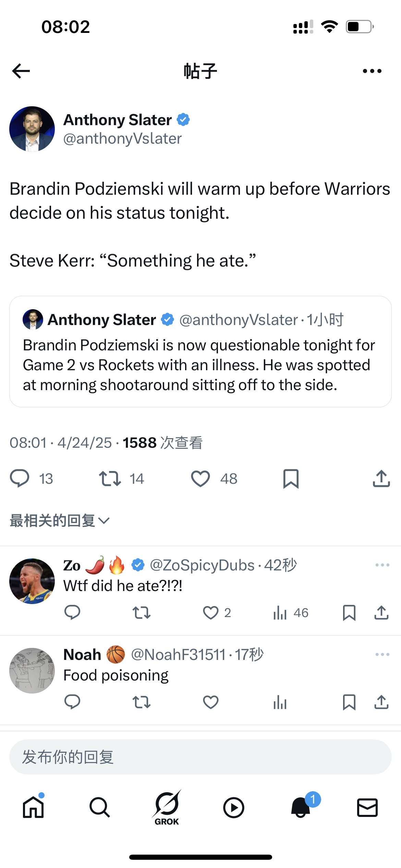Expand the 最相关的回复 sort dropdown
Screen dimensions: 401x868
(60, 521)
